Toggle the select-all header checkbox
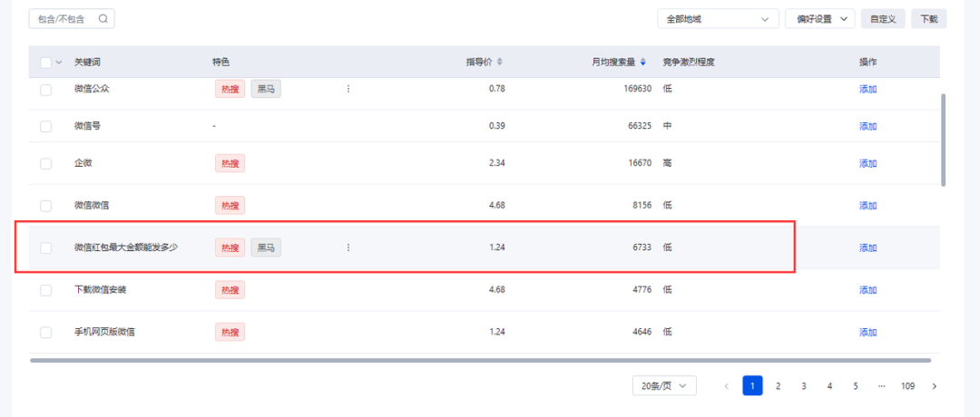The height and width of the screenshot is (417, 980). 45,63
